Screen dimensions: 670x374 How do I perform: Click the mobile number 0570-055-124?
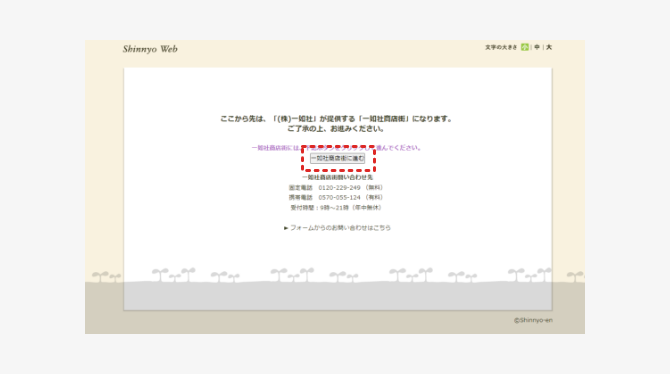pyautogui.click(x=339, y=197)
